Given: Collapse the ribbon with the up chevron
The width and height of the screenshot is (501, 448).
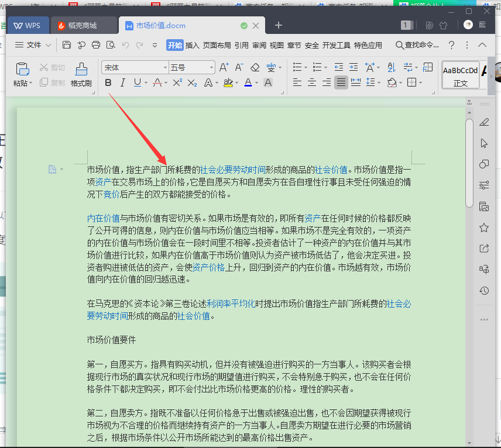Looking at the screenshot, I should point(482,45).
